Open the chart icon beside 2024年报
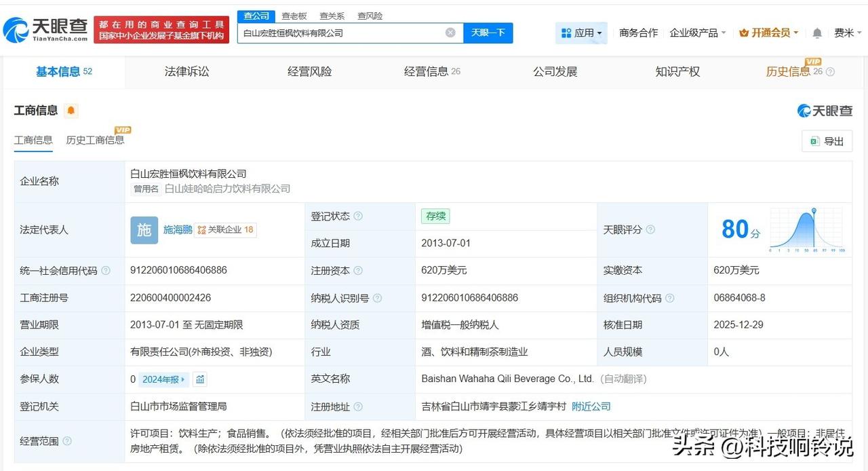868x471 pixels. [x=200, y=379]
